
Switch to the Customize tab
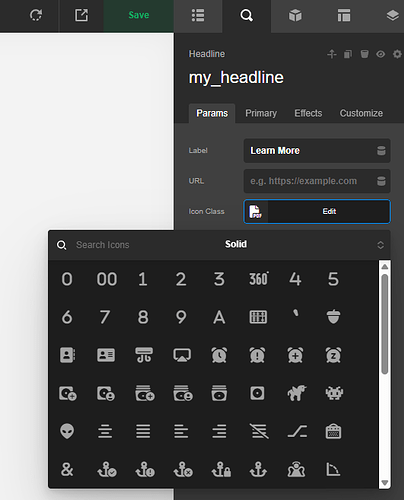tap(361, 113)
